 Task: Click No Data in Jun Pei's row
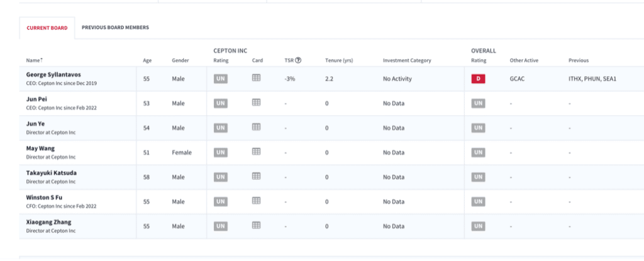394,103
